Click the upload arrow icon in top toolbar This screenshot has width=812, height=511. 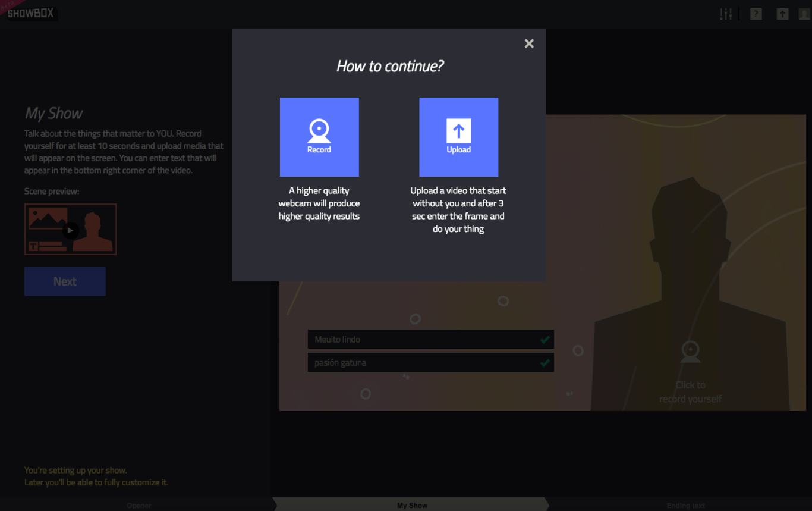pos(782,13)
